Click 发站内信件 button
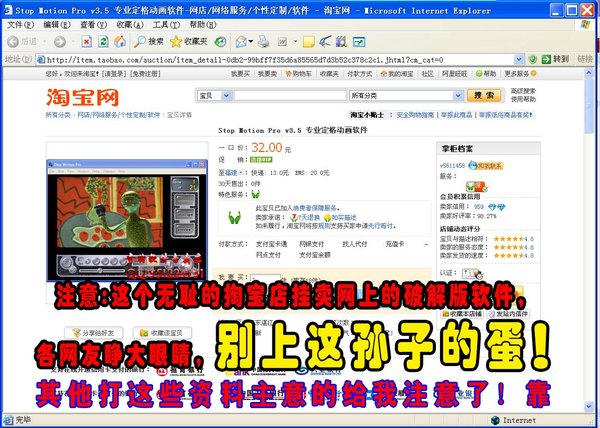 [508, 314]
